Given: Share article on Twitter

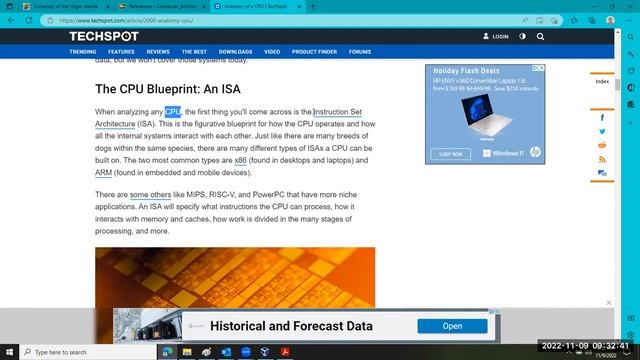Looking at the screenshot, I should pos(602,131).
